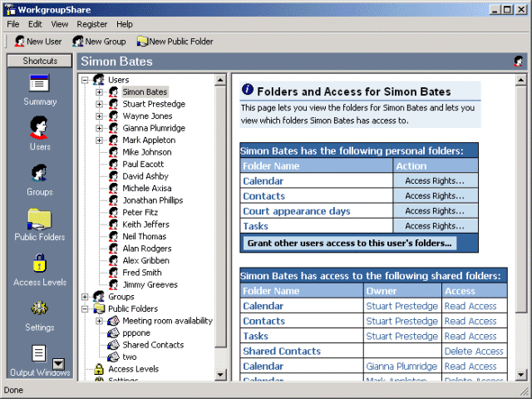Open the View menu
Viewport: 532px width, 399px height.
pyautogui.click(x=60, y=24)
